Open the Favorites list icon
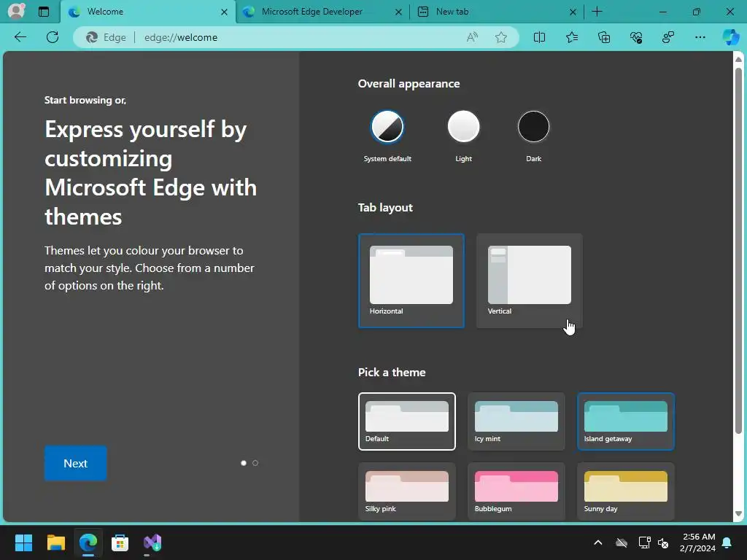747x560 pixels. (x=572, y=37)
